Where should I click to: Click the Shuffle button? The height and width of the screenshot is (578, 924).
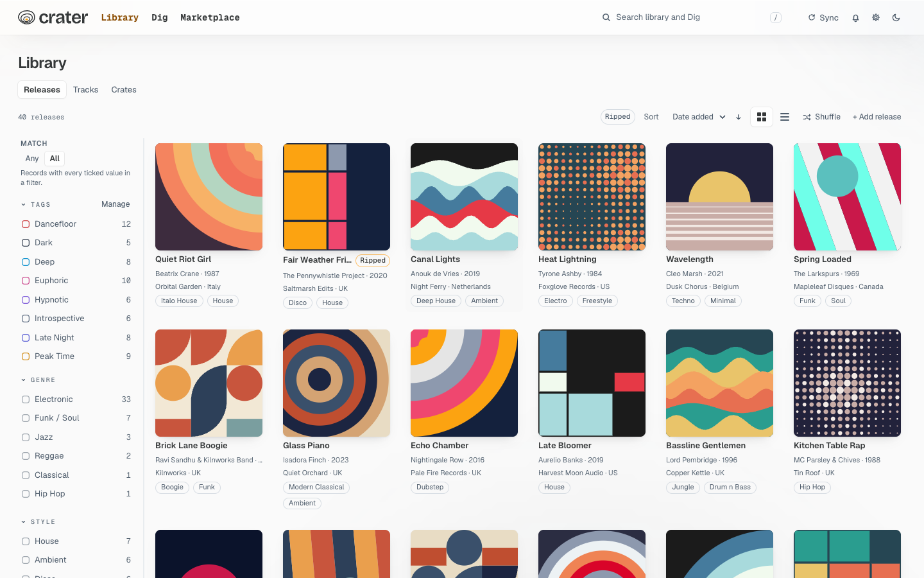click(x=821, y=117)
